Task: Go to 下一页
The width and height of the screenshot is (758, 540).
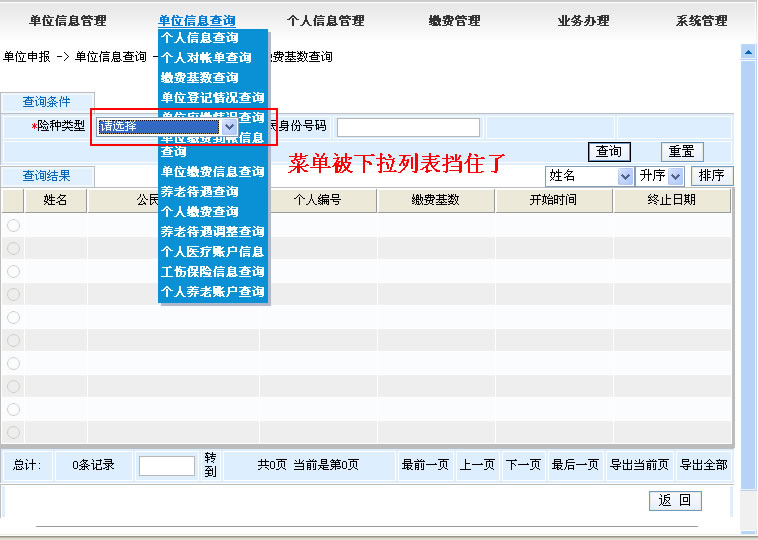Action: (x=523, y=465)
